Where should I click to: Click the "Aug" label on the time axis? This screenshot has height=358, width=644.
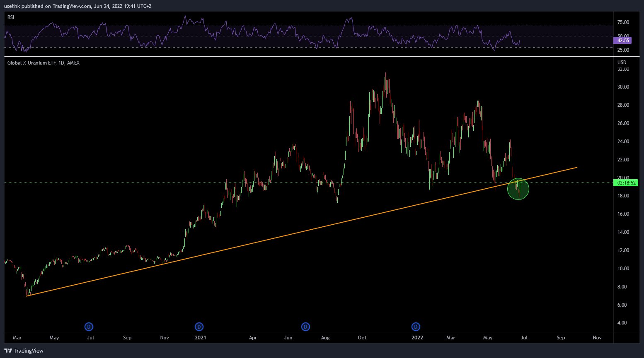coord(325,338)
